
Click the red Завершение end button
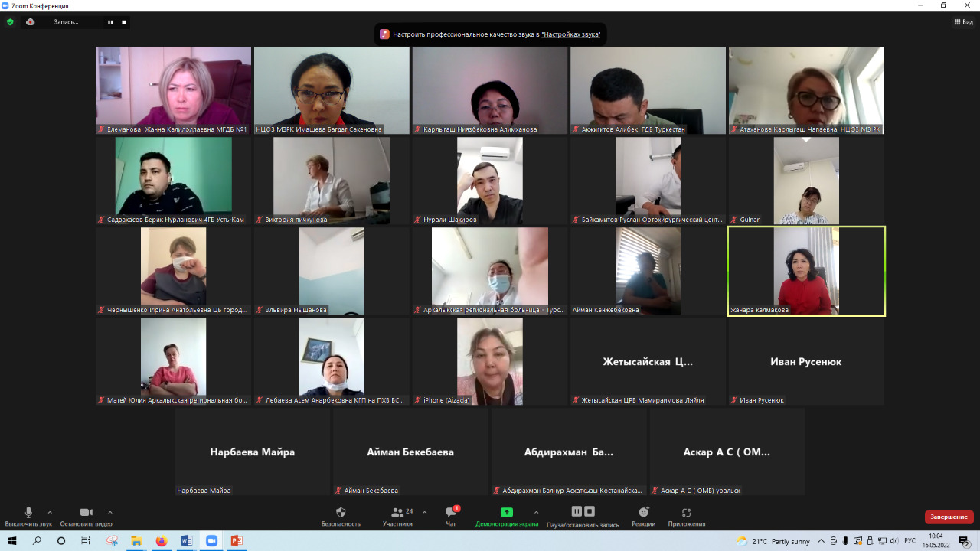pos(949,517)
